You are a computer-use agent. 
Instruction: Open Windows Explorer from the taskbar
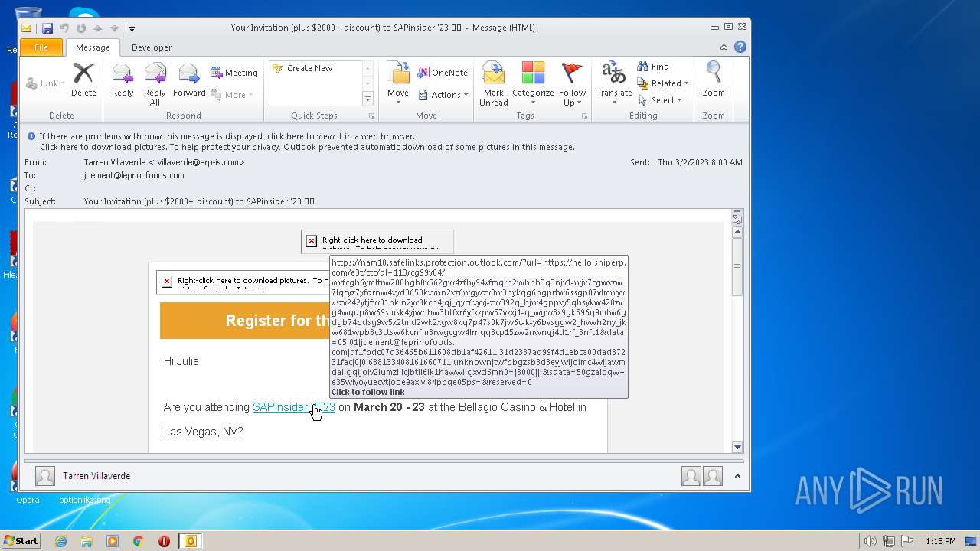(x=87, y=541)
